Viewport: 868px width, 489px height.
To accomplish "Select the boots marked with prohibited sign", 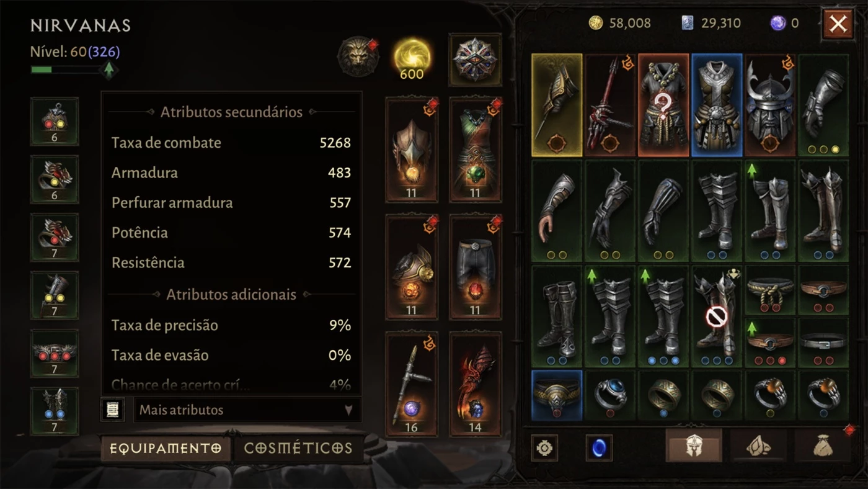I will point(717,316).
